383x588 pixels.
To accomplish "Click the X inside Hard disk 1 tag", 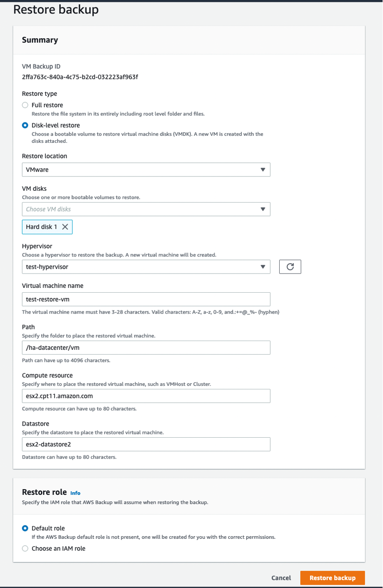I will [x=65, y=226].
